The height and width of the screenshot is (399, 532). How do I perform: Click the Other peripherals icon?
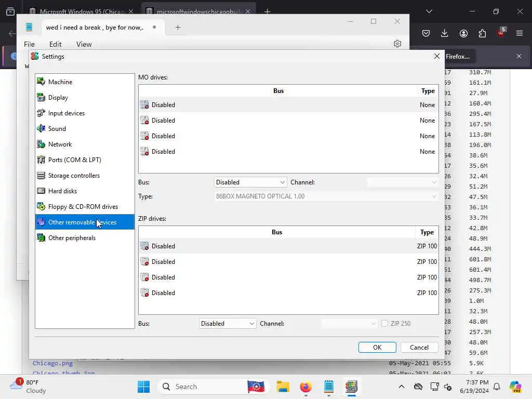tap(41, 238)
